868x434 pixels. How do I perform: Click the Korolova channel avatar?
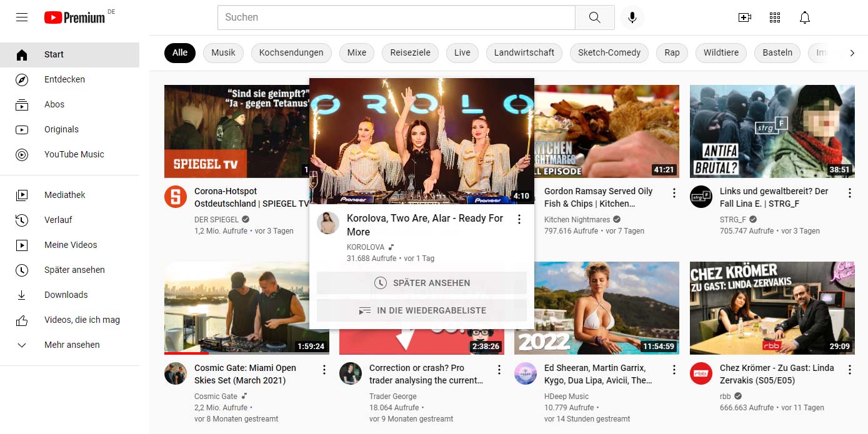coord(328,223)
